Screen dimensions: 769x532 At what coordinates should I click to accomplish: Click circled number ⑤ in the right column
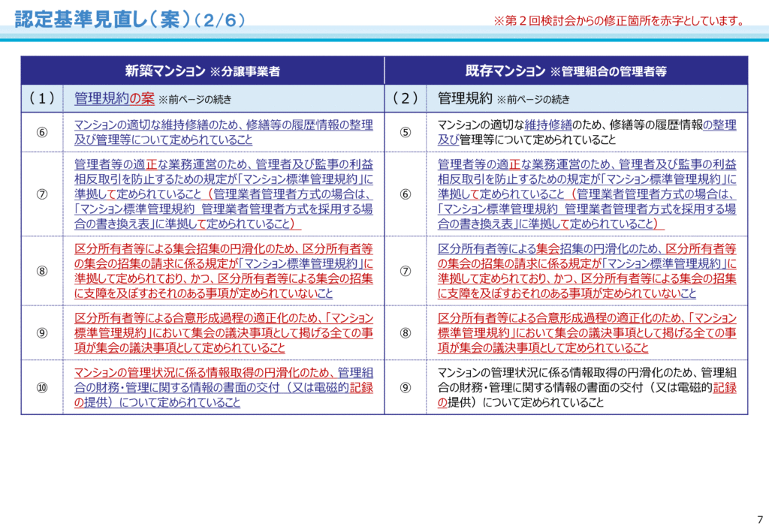406,132
